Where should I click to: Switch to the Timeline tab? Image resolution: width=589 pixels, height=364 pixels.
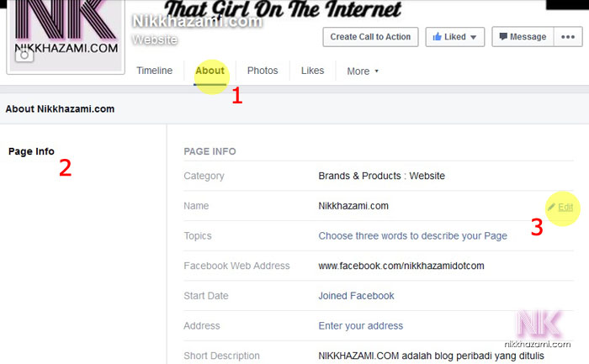point(154,71)
